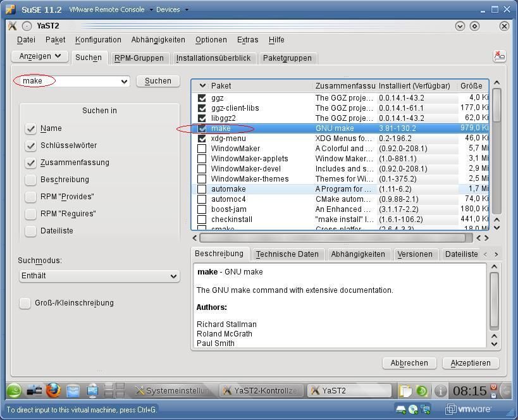Click the icon at the right of the tab row
This screenshot has height=420, width=518.
pyautogui.click(x=499, y=56)
